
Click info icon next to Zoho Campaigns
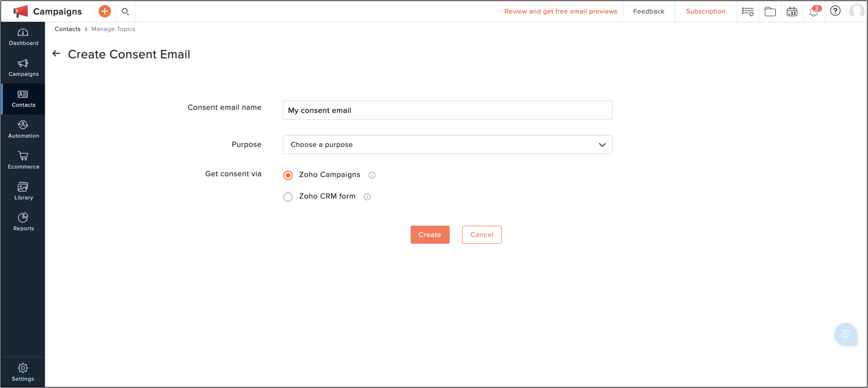(372, 175)
